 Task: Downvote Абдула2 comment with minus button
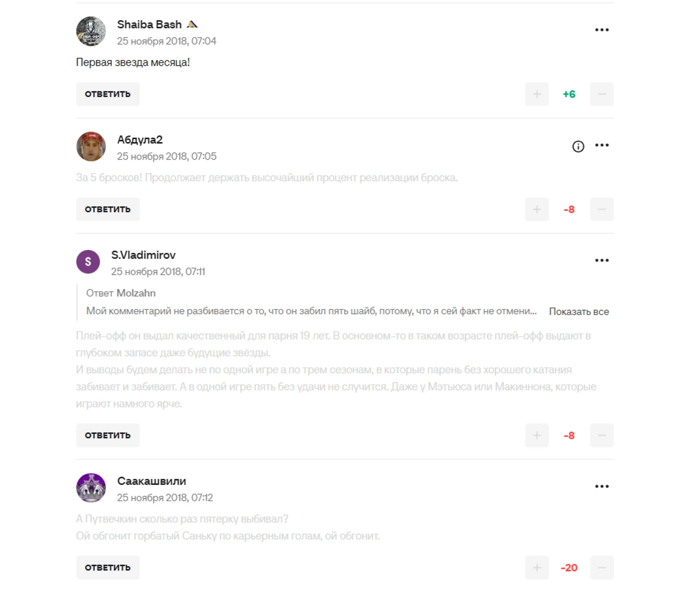coord(602,209)
